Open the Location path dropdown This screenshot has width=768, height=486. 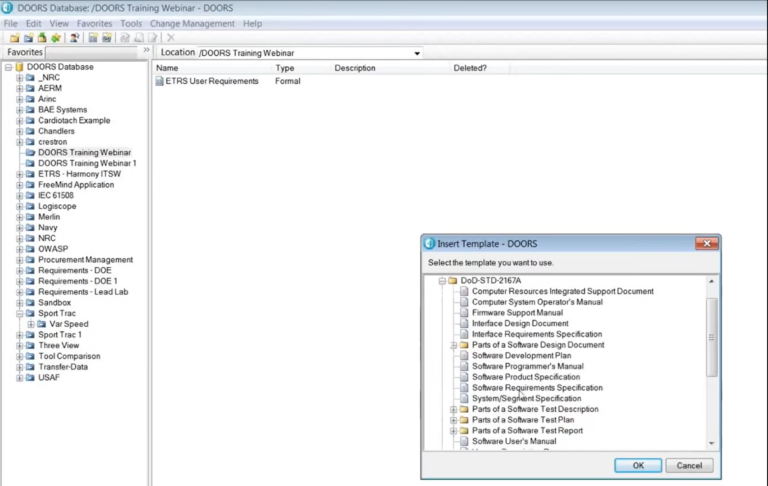[417, 53]
